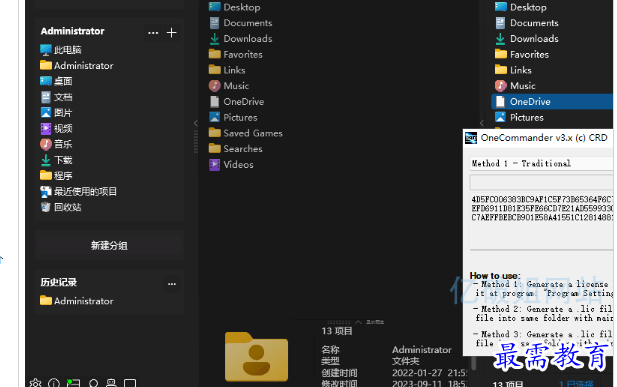The image size is (617, 387).
Task: Open 最近使用的项目 in the sidebar
Action: (x=78, y=191)
